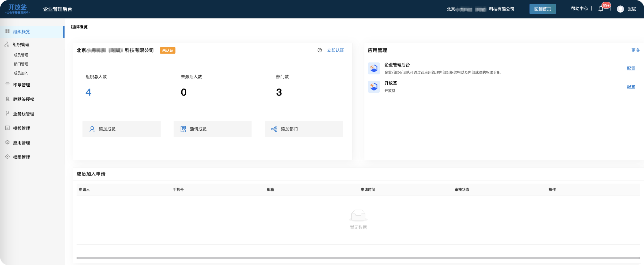Click the 静默签授权 sidebar icon
This screenshot has height=265, width=644.
7,99
